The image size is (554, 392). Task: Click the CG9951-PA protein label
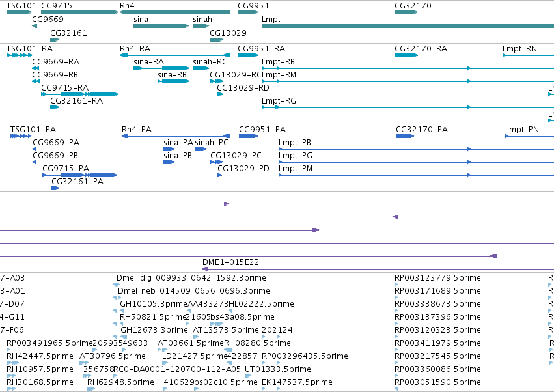coord(262,130)
